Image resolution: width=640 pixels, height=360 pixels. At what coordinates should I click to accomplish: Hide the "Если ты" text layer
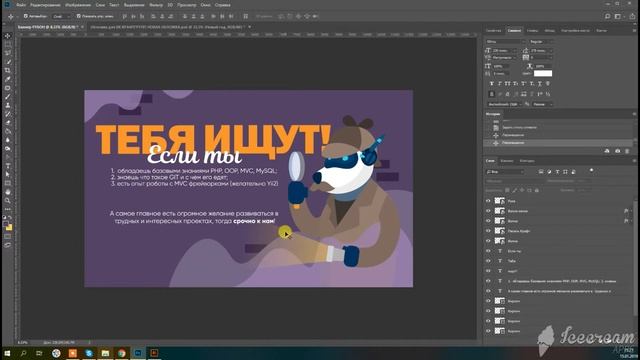(x=488, y=251)
